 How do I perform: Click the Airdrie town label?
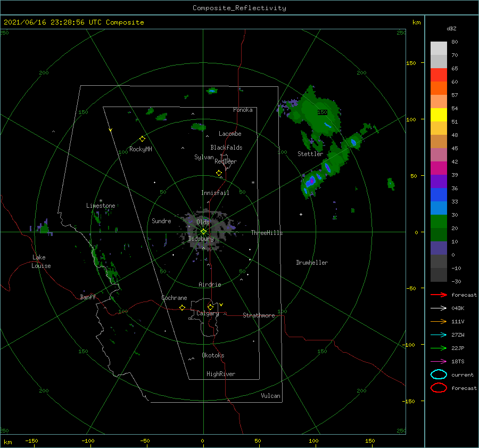click(210, 284)
